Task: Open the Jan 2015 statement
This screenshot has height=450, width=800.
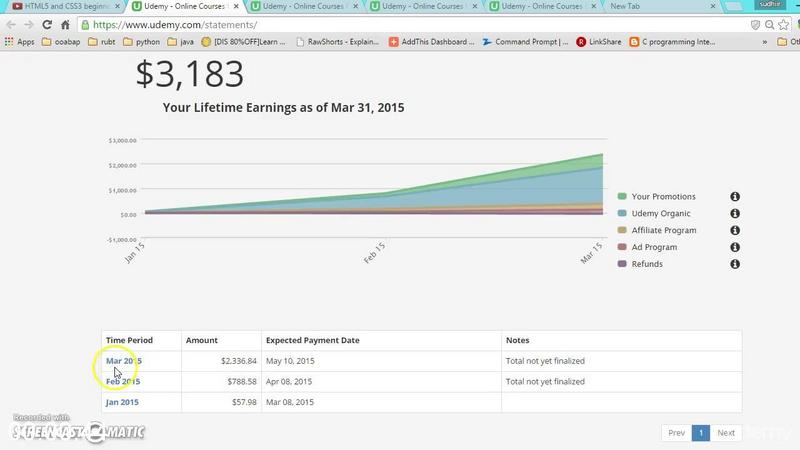Action: pyautogui.click(x=122, y=402)
